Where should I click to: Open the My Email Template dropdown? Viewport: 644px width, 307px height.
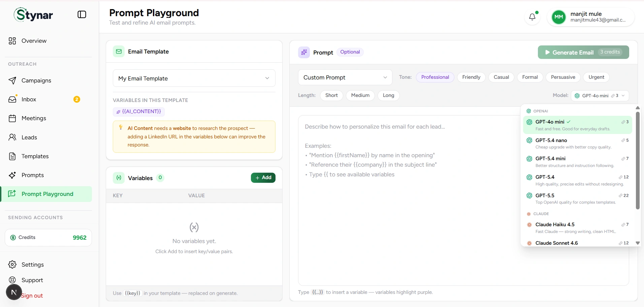[194, 78]
